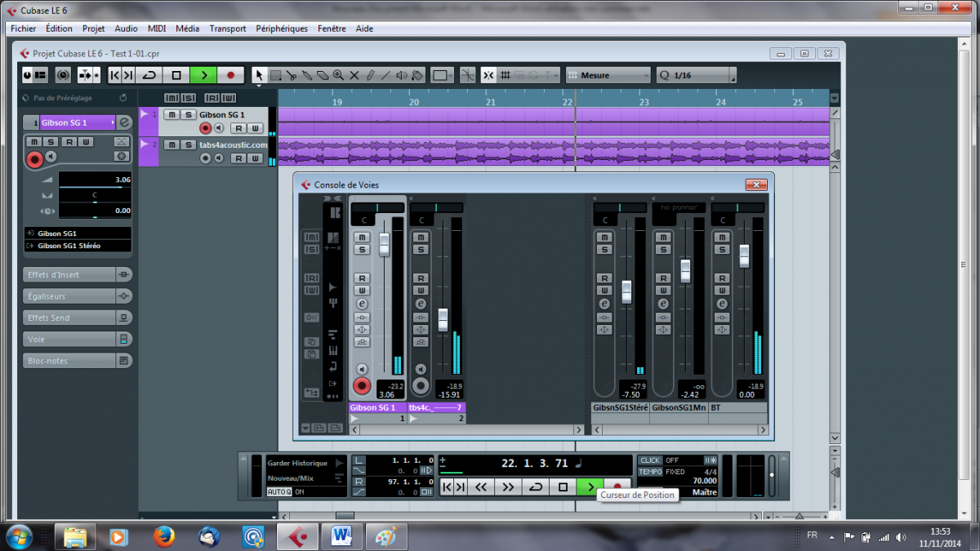The image size is (980, 551).
Task: Click bar 23 on the timeline ruler
Action: [644, 102]
